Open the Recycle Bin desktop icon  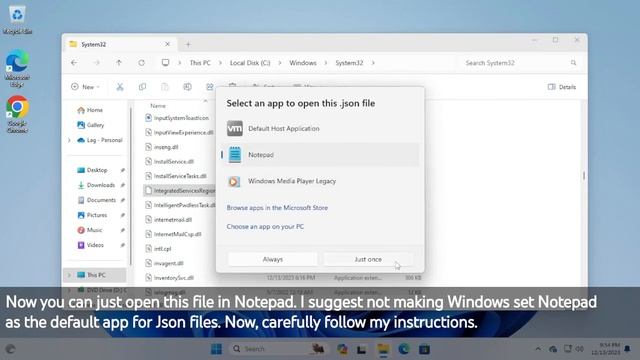coord(17,20)
